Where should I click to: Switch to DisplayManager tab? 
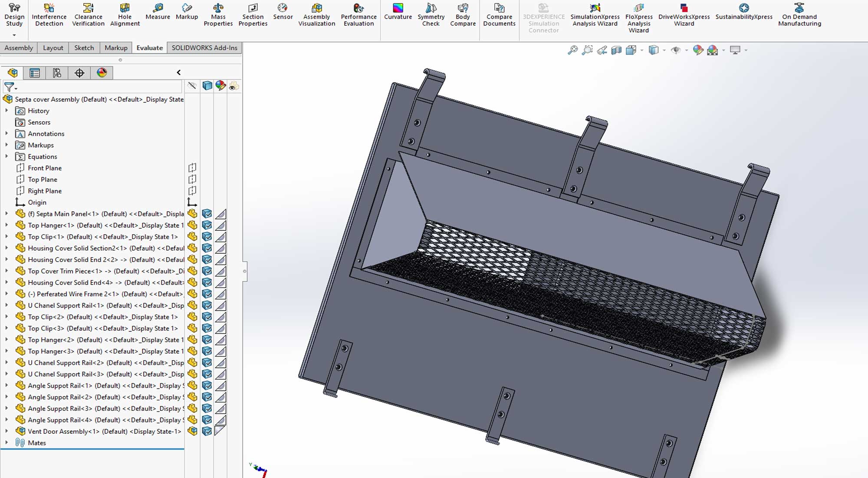click(102, 73)
